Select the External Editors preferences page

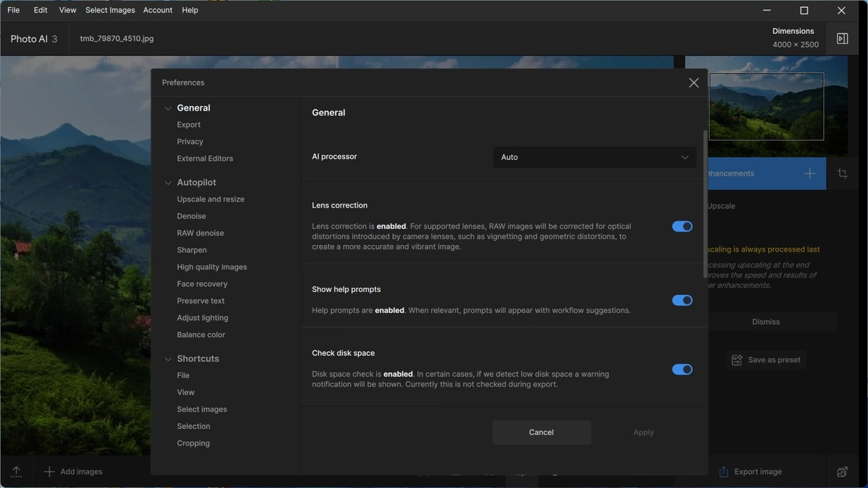click(x=205, y=158)
